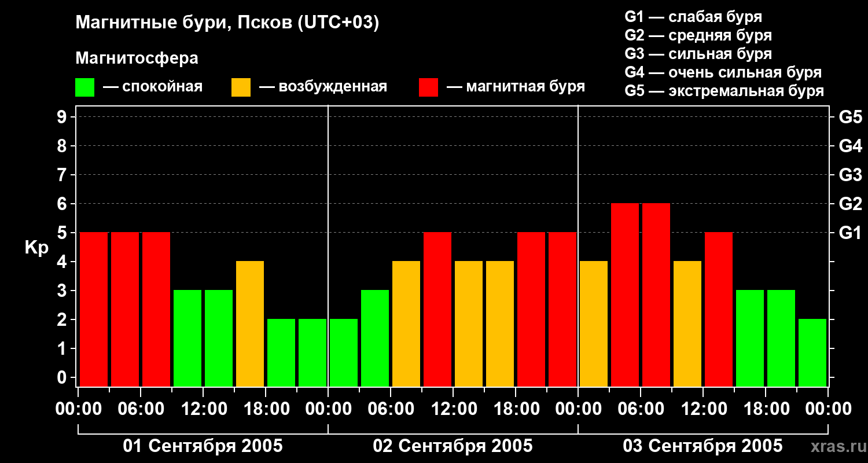Image resolution: width=868 pixels, height=463 pixels.
Task: Select the yellow 09:00–12:00 bar on 03 Сентября
Action: (x=687, y=324)
